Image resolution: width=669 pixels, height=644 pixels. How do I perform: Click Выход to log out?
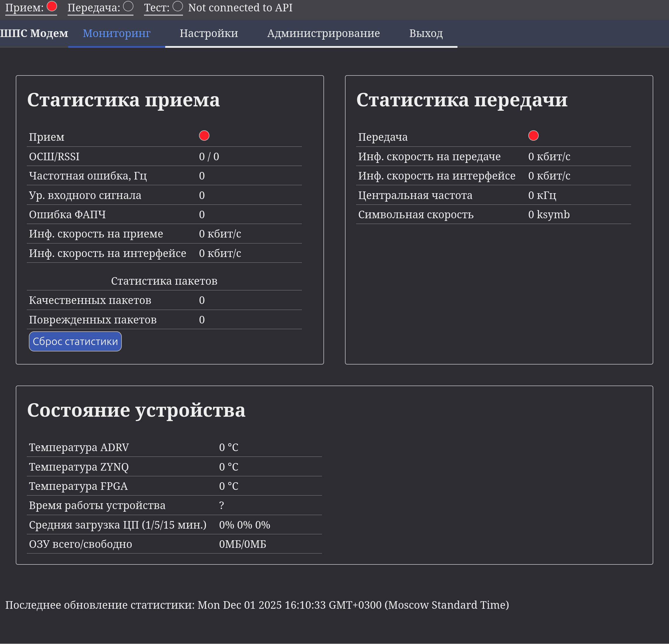(x=426, y=33)
